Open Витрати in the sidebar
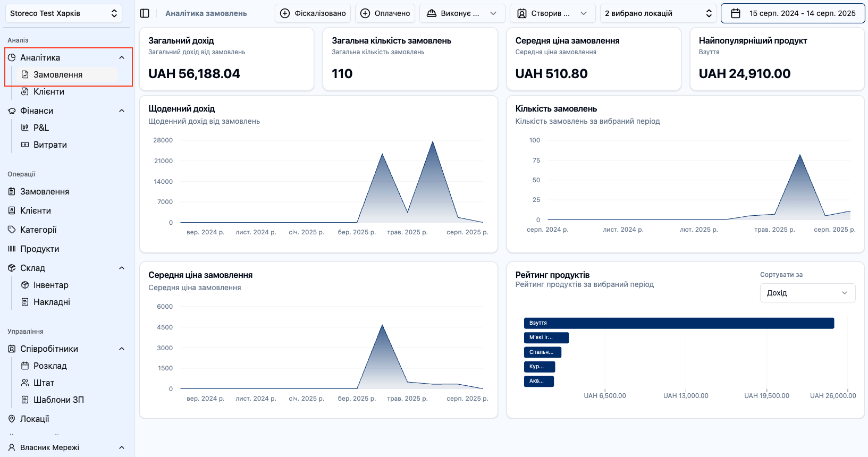The image size is (868, 457). 50,145
